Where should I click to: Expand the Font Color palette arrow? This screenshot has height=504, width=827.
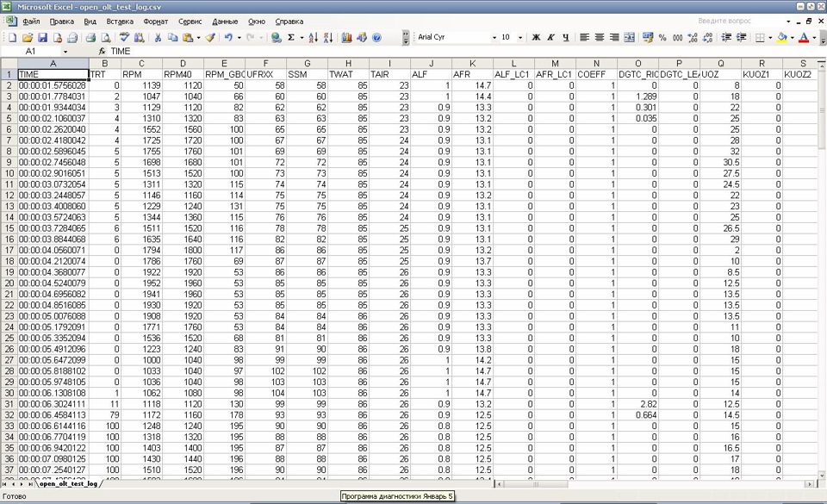click(x=814, y=37)
